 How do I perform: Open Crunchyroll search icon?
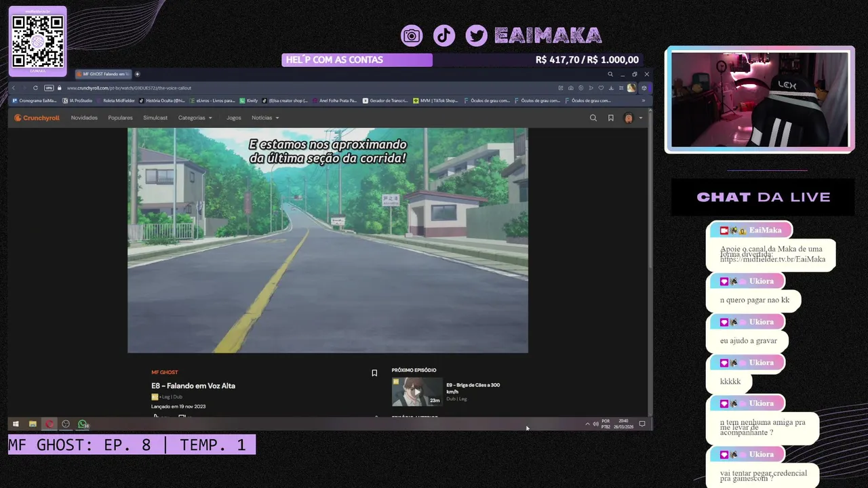[x=593, y=118]
